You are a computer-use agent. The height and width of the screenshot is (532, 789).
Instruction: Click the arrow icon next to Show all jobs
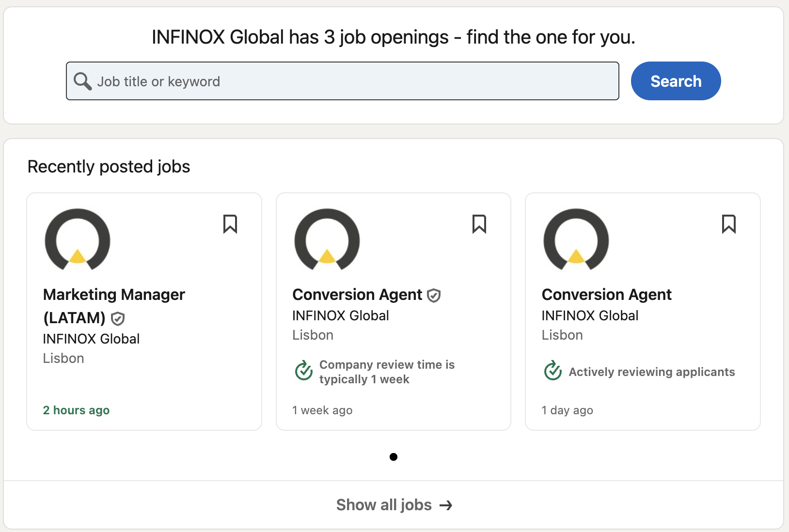446,505
